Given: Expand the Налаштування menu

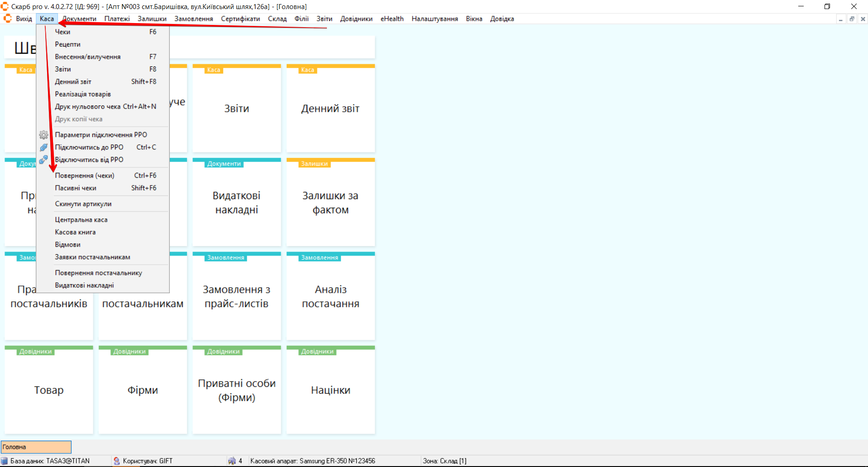Looking at the screenshot, I should 434,19.
